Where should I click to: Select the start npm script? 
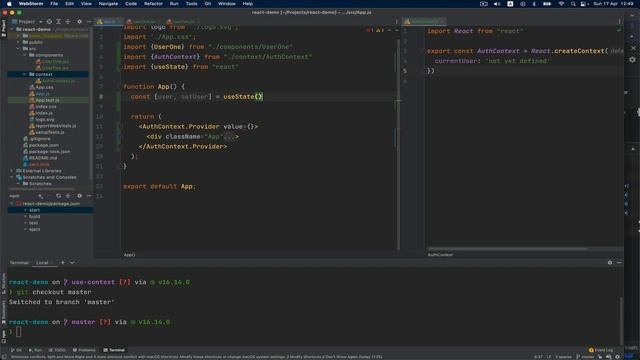tap(34, 210)
